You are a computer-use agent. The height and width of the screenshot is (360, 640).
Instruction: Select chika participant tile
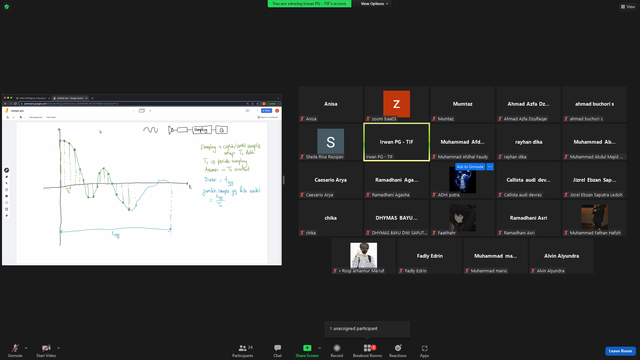pos(331,218)
